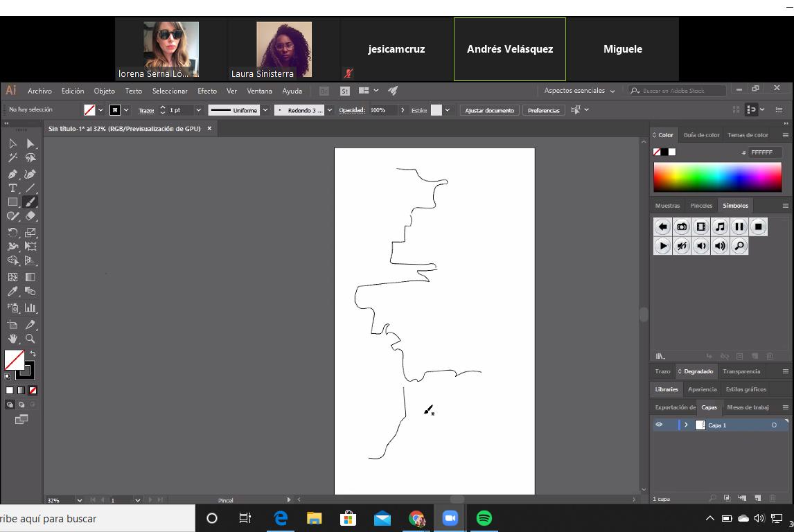This screenshot has height=532, width=794.
Task: Choose the Shape Builder tool
Action: click(12, 260)
